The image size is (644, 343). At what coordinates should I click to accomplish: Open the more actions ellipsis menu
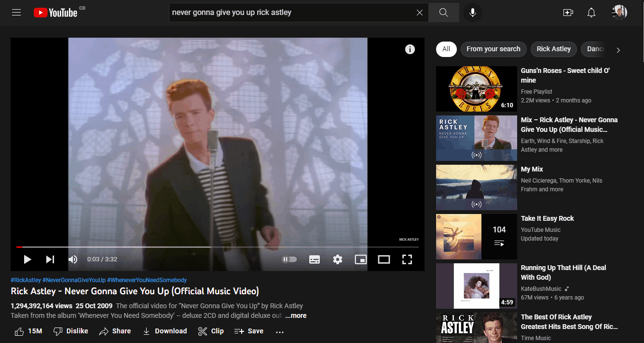[x=280, y=331]
